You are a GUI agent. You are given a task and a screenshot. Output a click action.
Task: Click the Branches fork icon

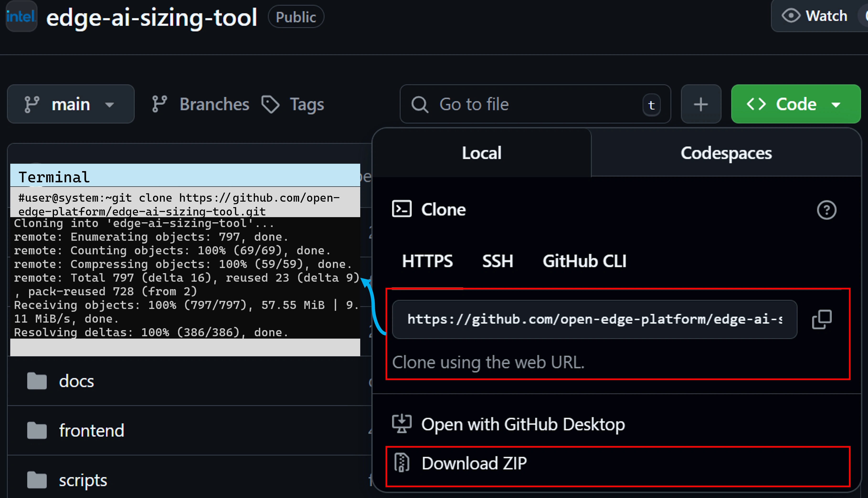coord(159,104)
